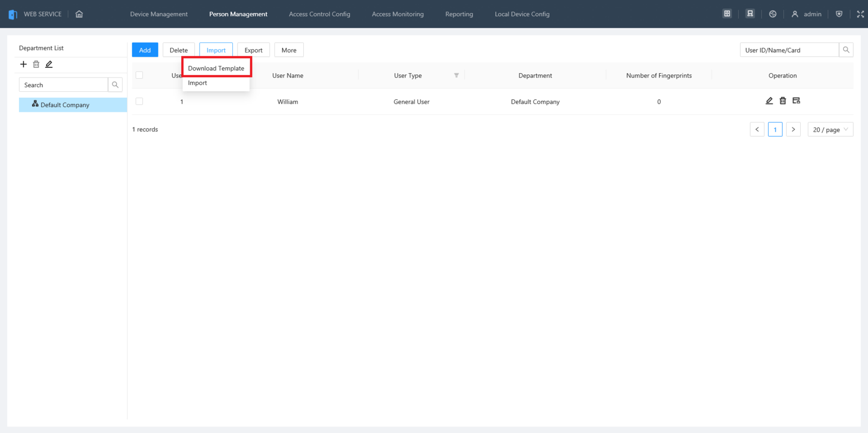
Task: Expand the More button menu
Action: click(x=289, y=50)
